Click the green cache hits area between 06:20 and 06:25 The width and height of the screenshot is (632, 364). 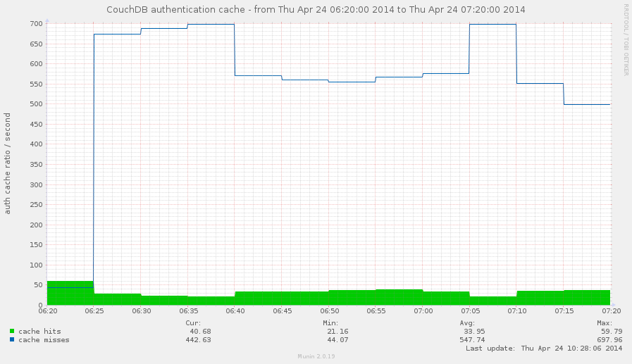click(70, 293)
